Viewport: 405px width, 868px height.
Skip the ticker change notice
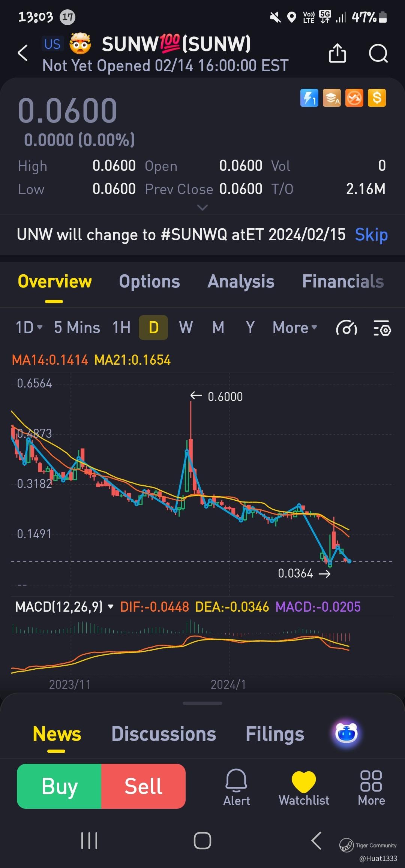point(371,235)
